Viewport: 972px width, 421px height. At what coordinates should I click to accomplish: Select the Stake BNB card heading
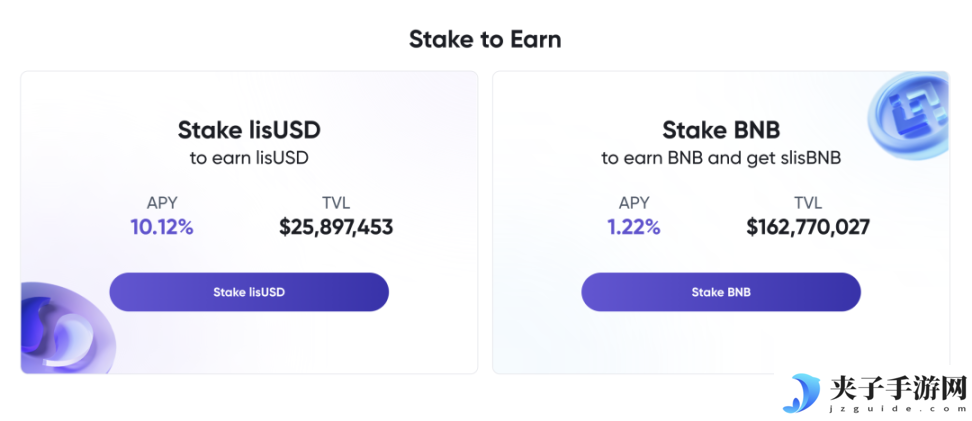coord(721,130)
